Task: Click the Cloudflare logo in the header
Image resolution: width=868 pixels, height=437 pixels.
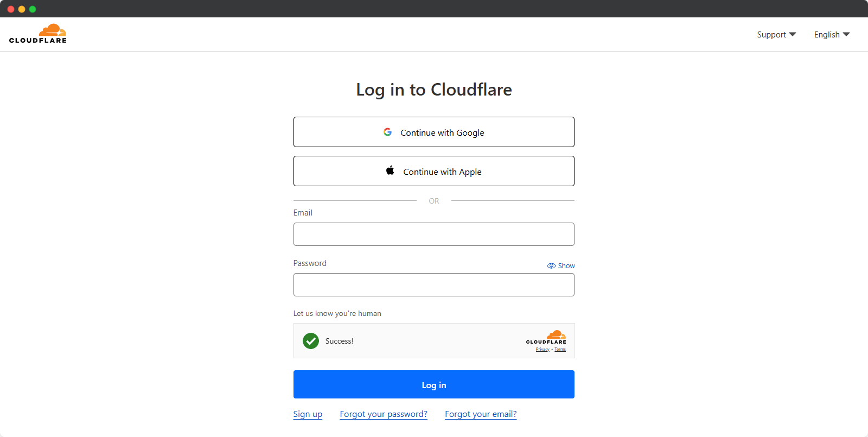Action: point(38,34)
